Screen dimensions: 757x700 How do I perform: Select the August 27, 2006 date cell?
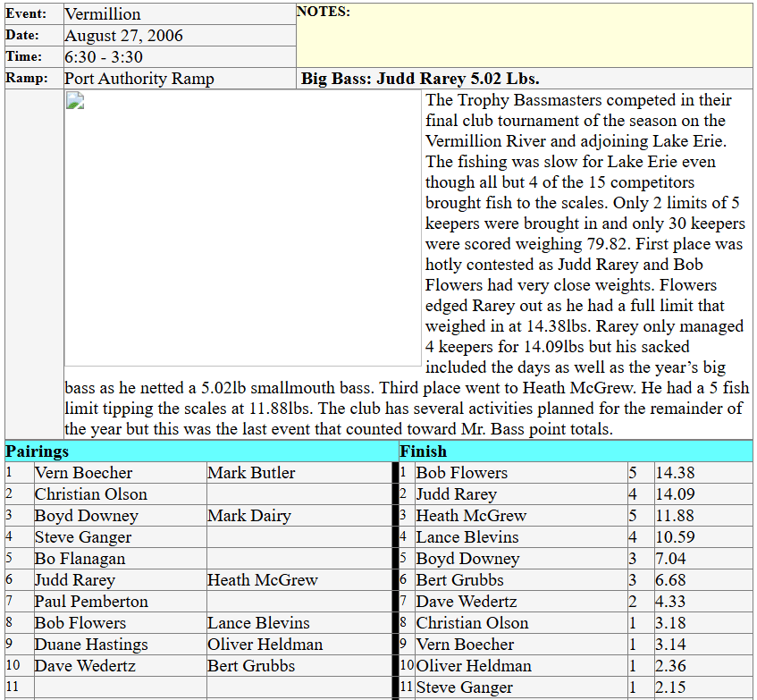click(x=123, y=36)
